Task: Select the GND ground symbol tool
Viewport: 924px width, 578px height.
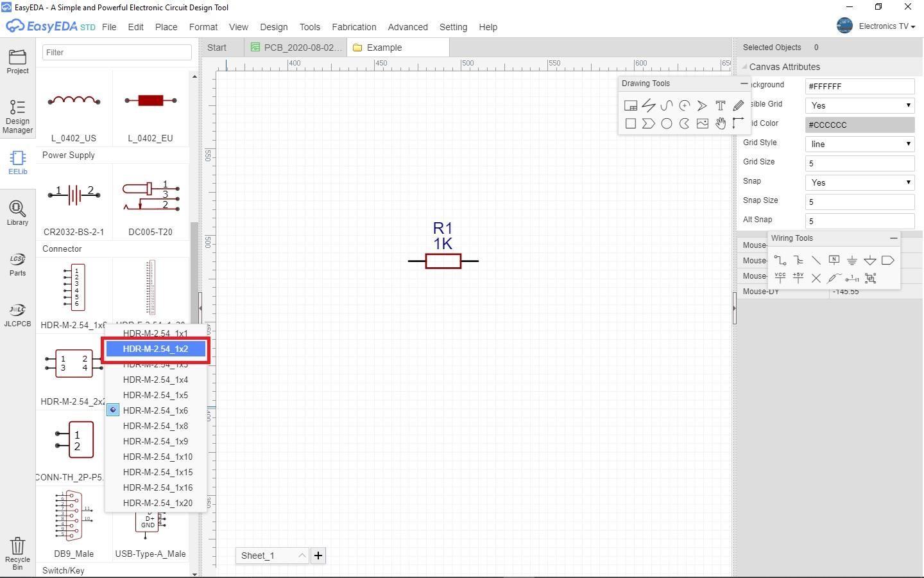Action: [x=852, y=260]
